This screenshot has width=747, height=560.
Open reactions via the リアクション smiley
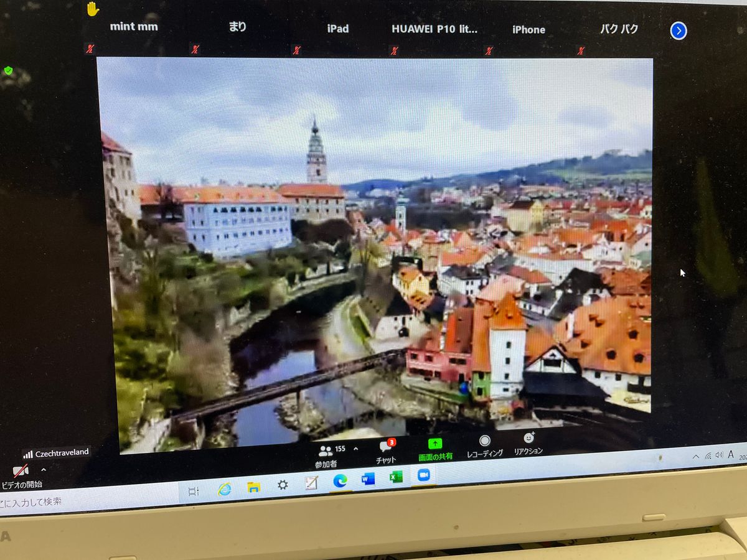(x=529, y=439)
